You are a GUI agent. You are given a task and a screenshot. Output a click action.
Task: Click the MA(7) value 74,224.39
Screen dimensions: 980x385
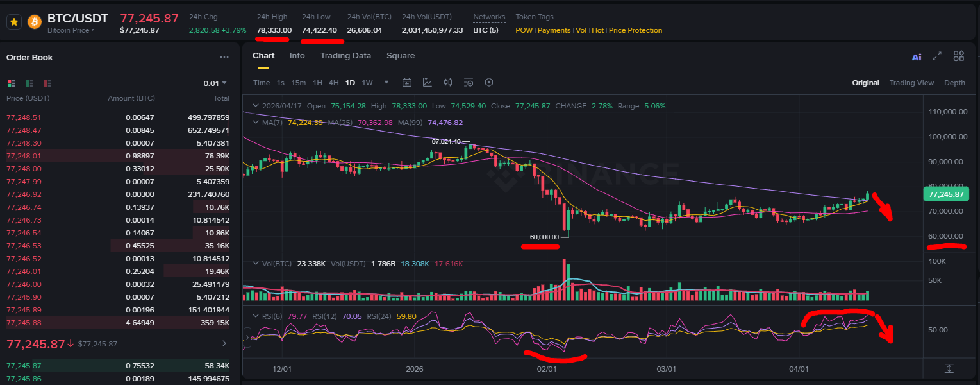[x=305, y=123]
